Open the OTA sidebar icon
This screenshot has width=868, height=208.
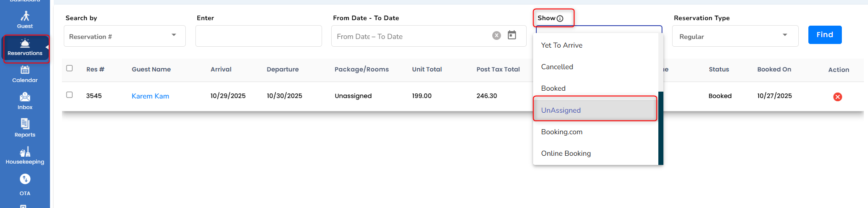tap(25, 183)
